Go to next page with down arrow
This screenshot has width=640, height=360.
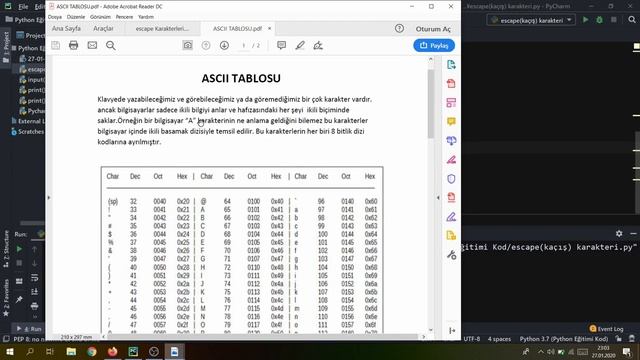pos(224,45)
